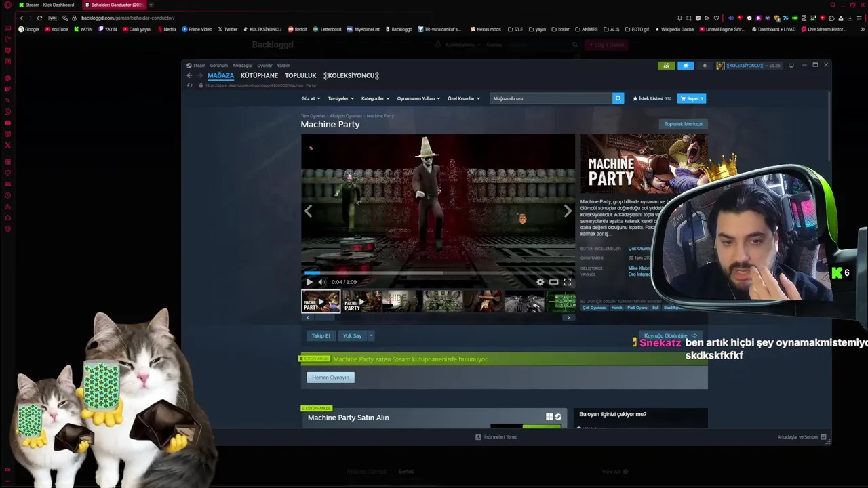This screenshot has width=868, height=488.
Task: Open the YouTube bookmark
Action: 56,29
